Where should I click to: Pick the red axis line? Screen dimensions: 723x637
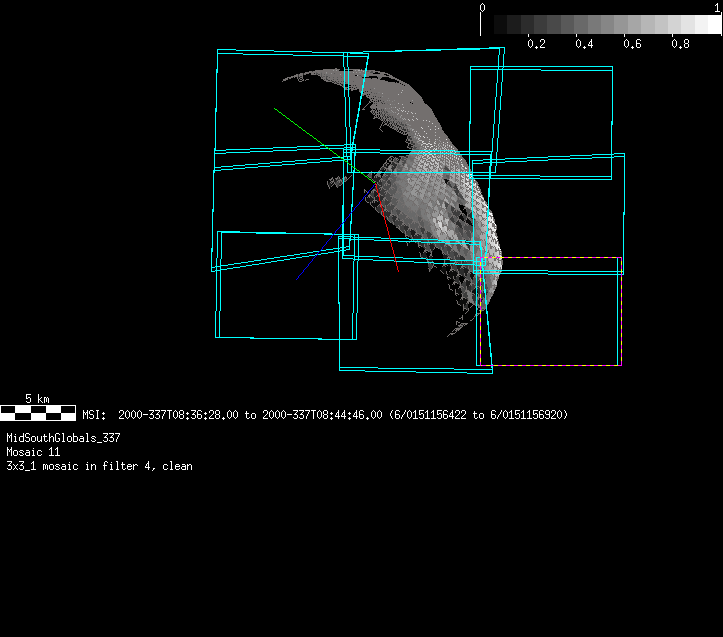pyautogui.click(x=388, y=234)
